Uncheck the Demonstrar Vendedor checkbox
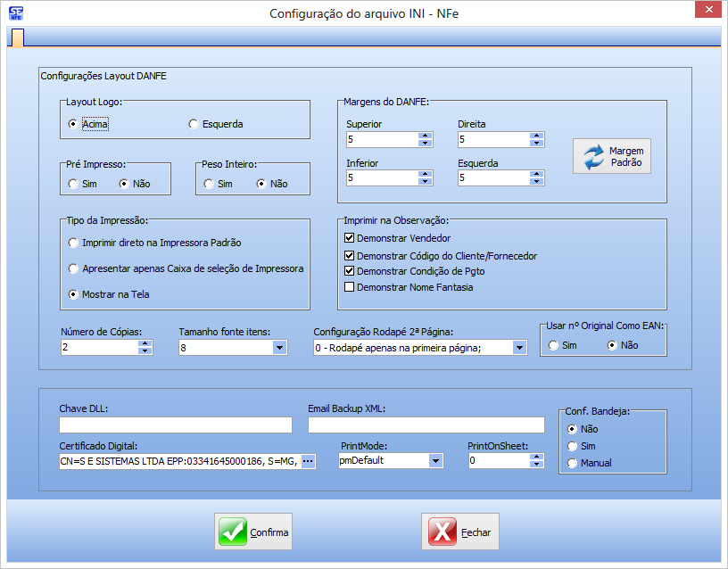The height and width of the screenshot is (569, 728). [350, 239]
